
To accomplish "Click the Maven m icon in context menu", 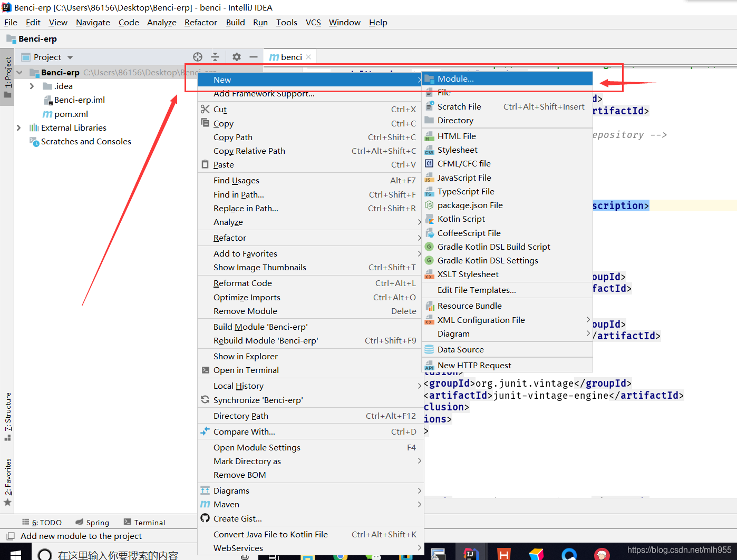I will tap(205, 505).
